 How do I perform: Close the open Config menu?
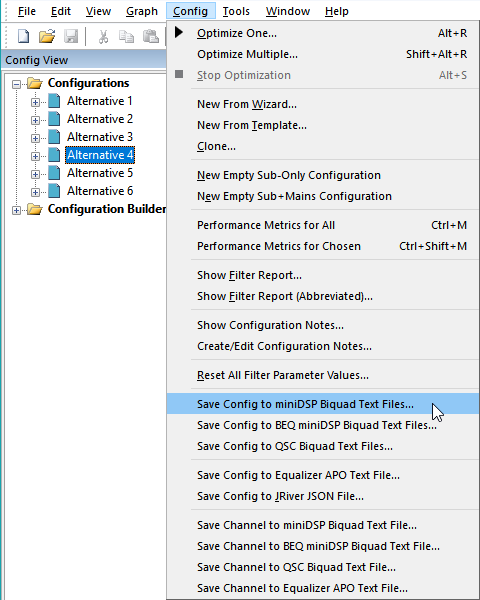(191, 11)
